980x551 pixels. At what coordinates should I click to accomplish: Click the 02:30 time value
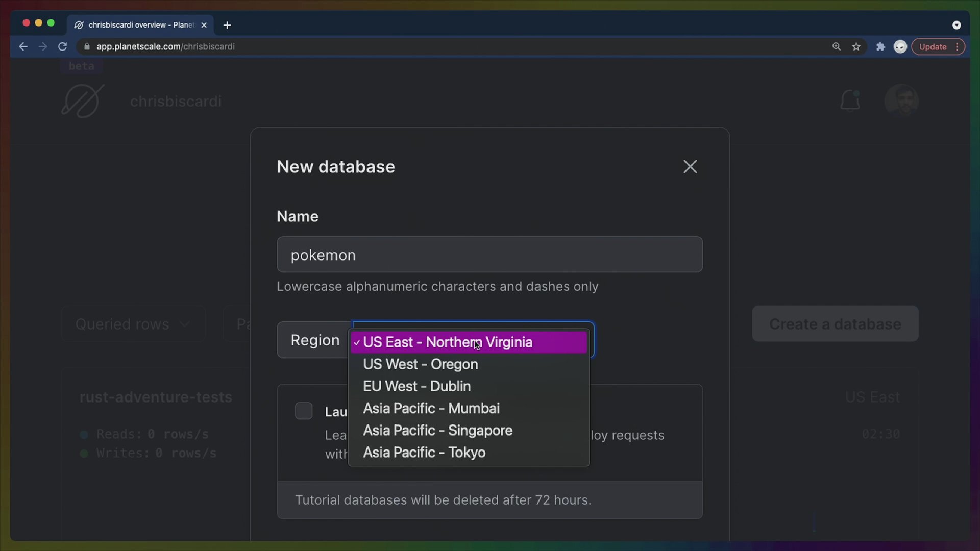tap(881, 434)
